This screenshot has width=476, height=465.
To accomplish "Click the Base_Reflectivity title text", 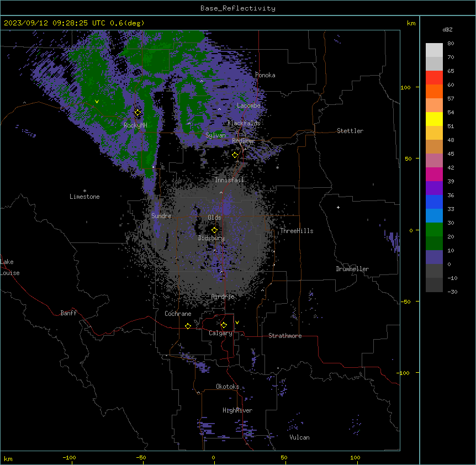I will (238, 8).
